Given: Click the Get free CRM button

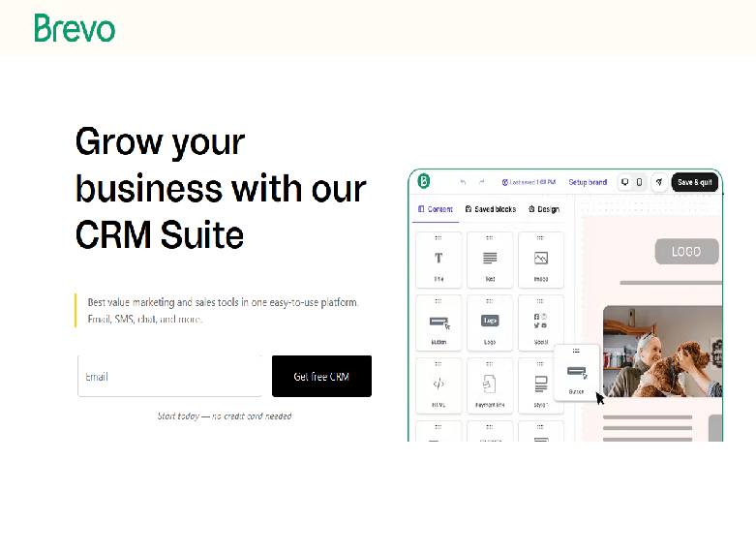Looking at the screenshot, I should 321,377.
